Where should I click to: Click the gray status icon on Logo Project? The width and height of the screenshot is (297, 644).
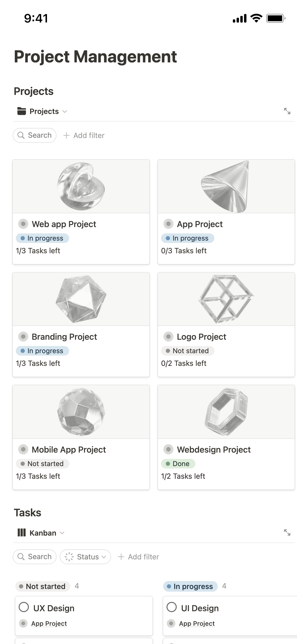click(168, 337)
